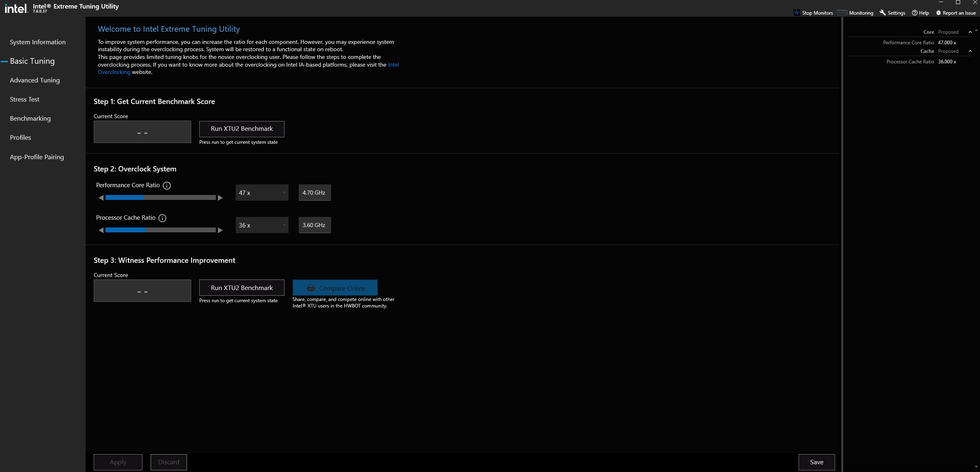Screen dimensions: 980x472
Task: Select Basic Tuning in the sidebar
Action: pyautogui.click(x=32, y=61)
